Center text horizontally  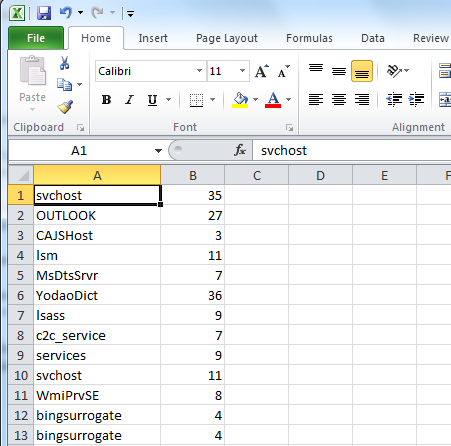(339, 100)
